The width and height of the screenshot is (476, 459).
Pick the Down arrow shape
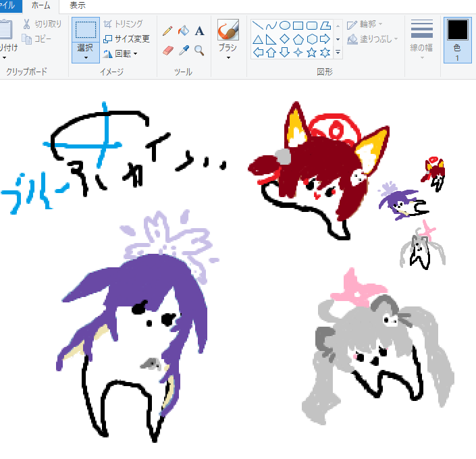pyautogui.click(x=284, y=53)
